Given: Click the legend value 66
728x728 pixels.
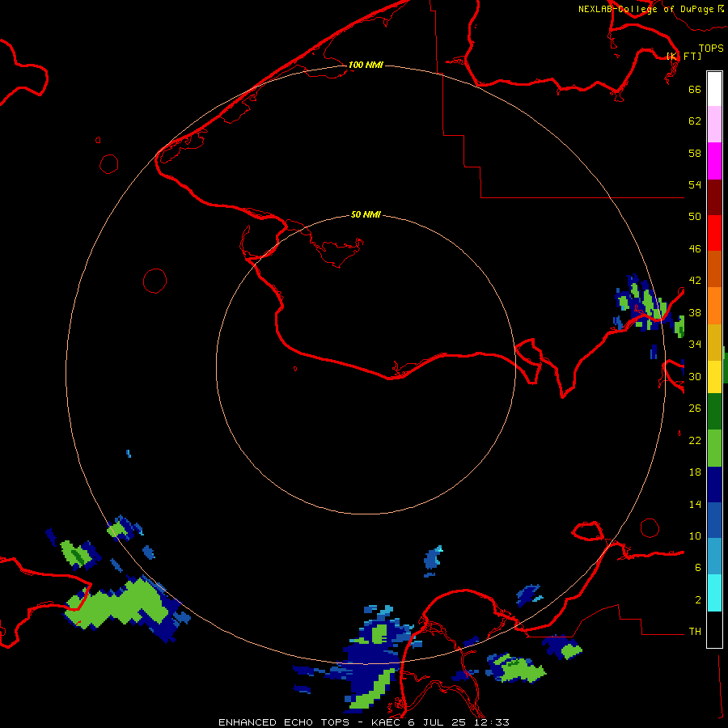Looking at the screenshot, I should (695, 90).
